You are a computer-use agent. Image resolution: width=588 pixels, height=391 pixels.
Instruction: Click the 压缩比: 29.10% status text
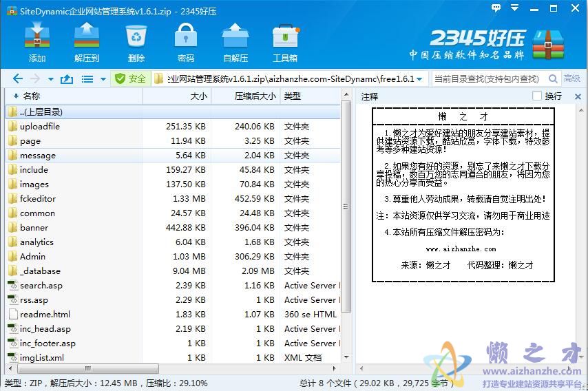pos(177,383)
